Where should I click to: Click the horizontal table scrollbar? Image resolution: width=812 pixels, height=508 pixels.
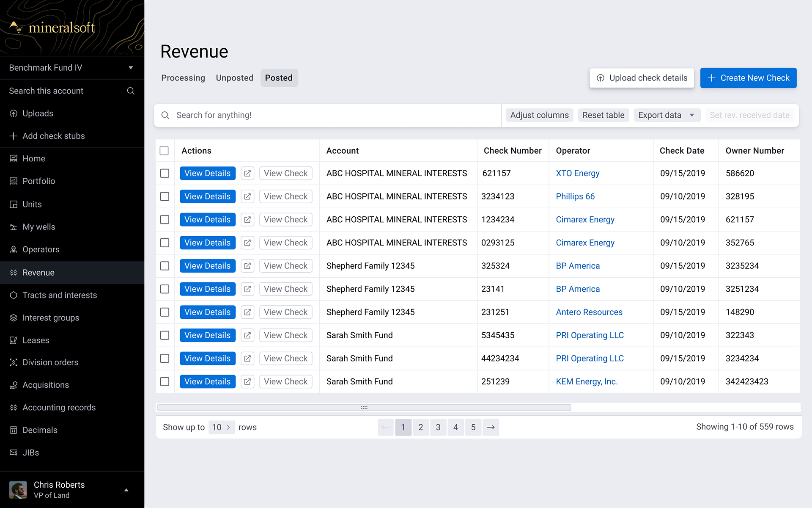click(x=364, y=408)
